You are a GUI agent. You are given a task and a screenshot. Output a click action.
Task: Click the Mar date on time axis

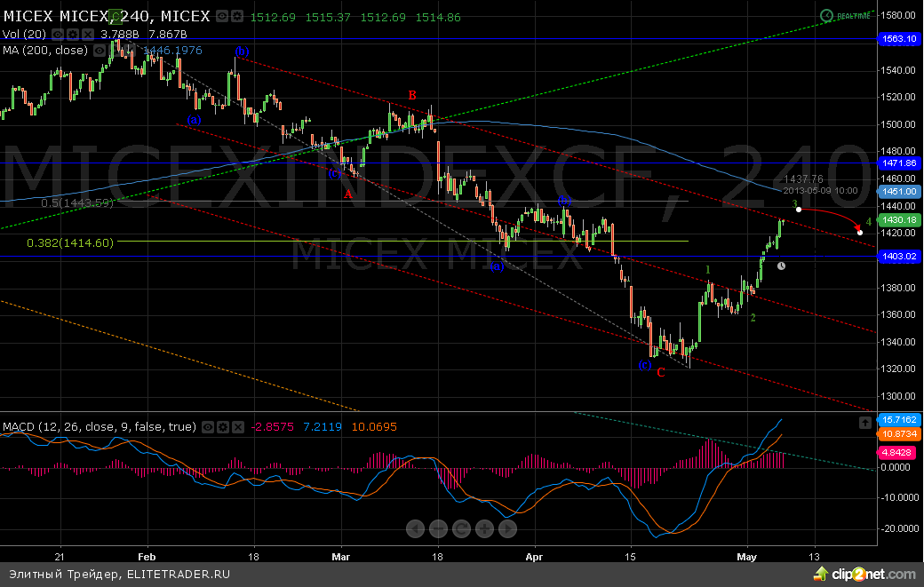tap(340, 557)
